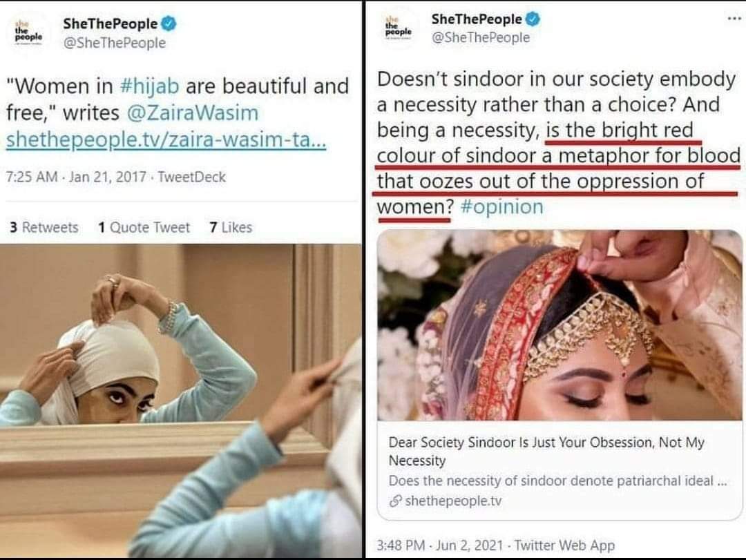Click verified badge on right tweet
Screen dimensions: 746x560
(x=533, y=19)
